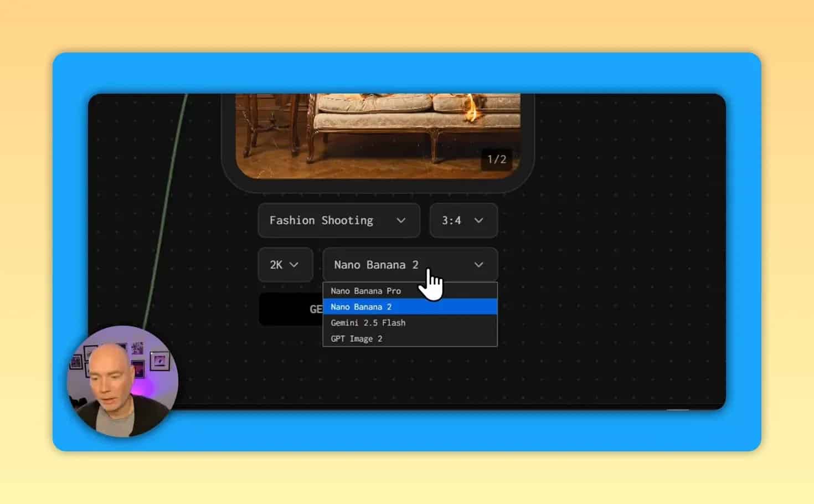
Task: Click the partially hidden Generate button
Action: (291, 309)
